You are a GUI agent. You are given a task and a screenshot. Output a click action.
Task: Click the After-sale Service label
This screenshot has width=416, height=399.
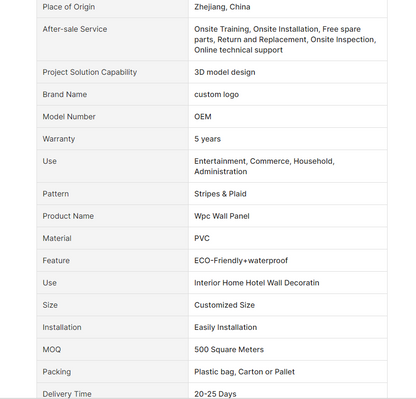click(x=75, y=29)
